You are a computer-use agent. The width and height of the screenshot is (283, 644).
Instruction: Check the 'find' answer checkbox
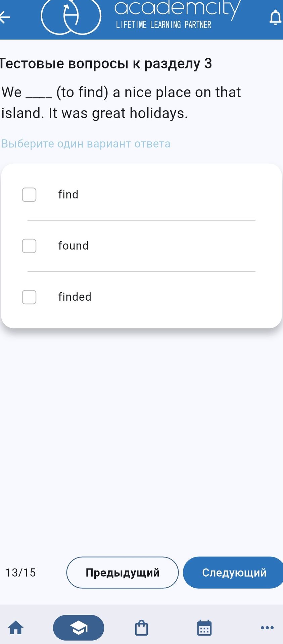(x=29, y=195)
